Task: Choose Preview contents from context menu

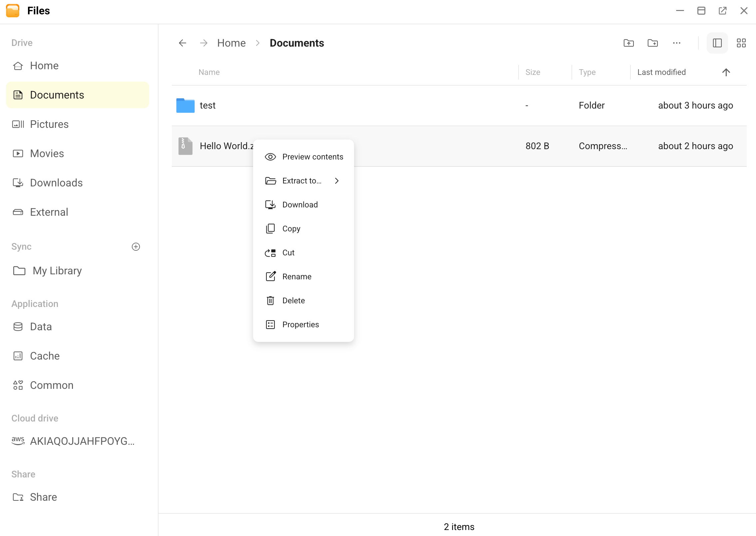Action: coord(303,157)
